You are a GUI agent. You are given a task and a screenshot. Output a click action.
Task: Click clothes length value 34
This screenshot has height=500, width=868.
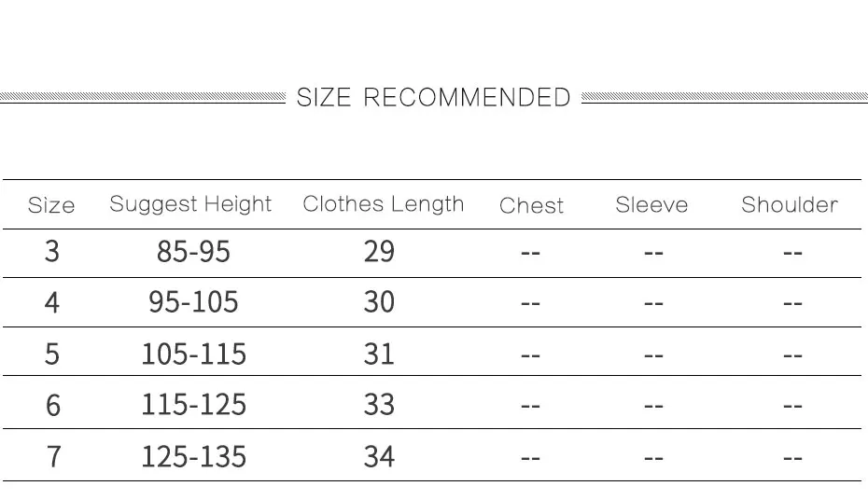379,457
